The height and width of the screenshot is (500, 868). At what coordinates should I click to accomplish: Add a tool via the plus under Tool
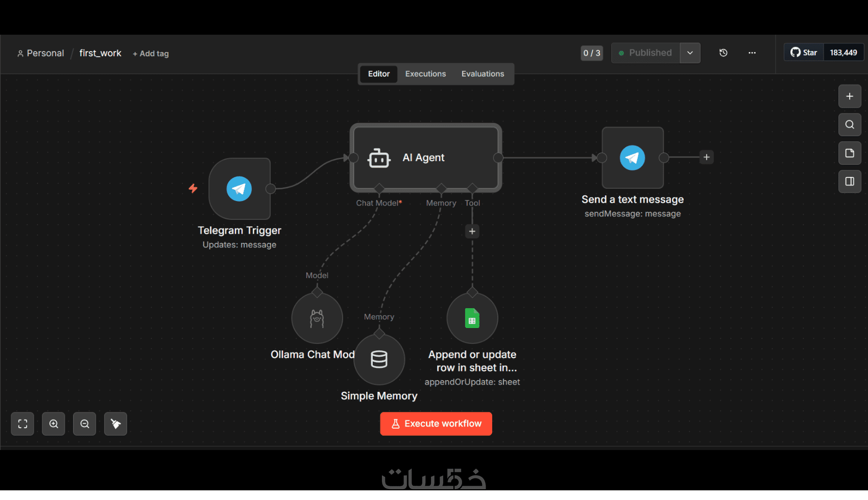coord(472,231)
